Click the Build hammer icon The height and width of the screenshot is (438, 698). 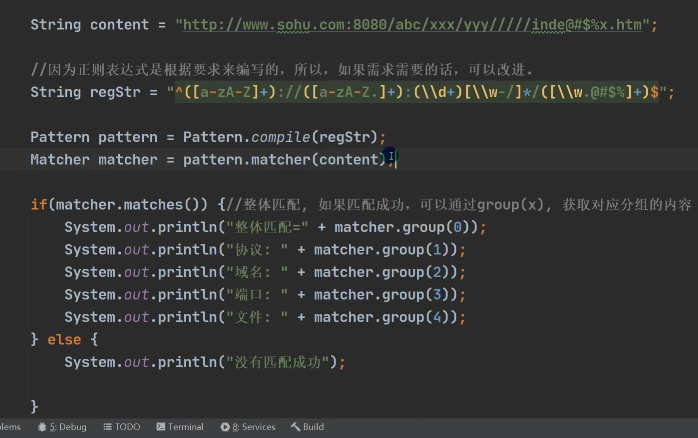pos(295,427)
